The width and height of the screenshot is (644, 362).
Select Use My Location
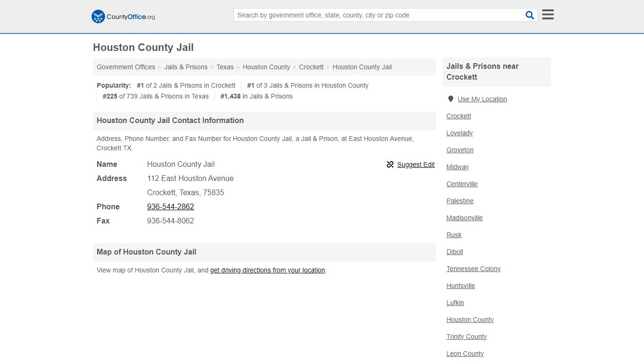click(482, 99)
